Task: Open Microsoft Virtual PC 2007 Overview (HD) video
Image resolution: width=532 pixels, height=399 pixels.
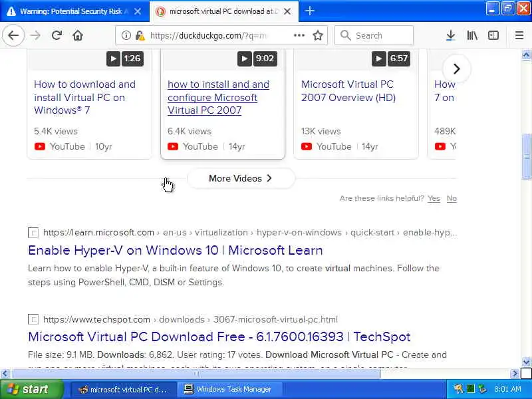Action: click(x=348, y=90)
